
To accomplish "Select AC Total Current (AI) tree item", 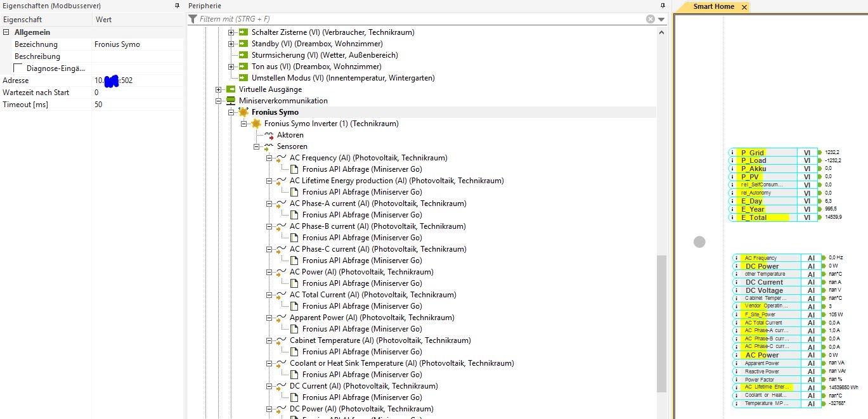I will 373,295.
